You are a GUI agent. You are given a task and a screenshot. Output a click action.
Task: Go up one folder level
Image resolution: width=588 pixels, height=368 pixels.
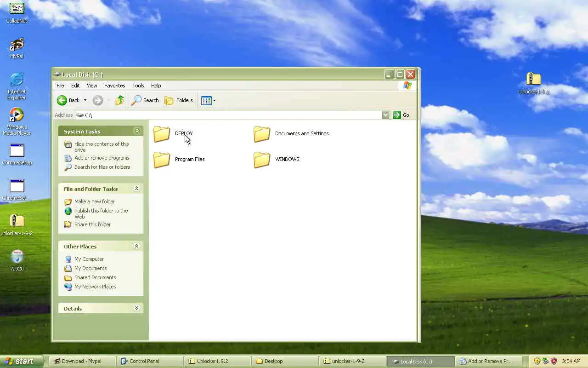[119, 100]
